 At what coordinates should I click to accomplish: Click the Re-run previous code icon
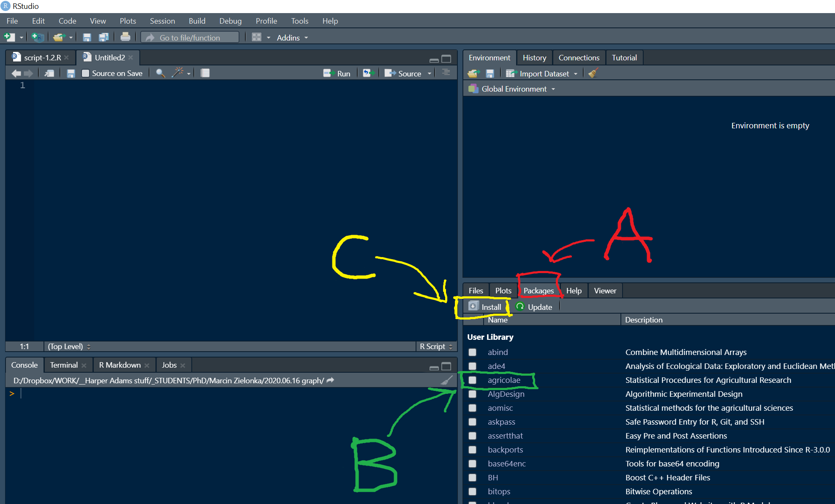coord(369,73)
